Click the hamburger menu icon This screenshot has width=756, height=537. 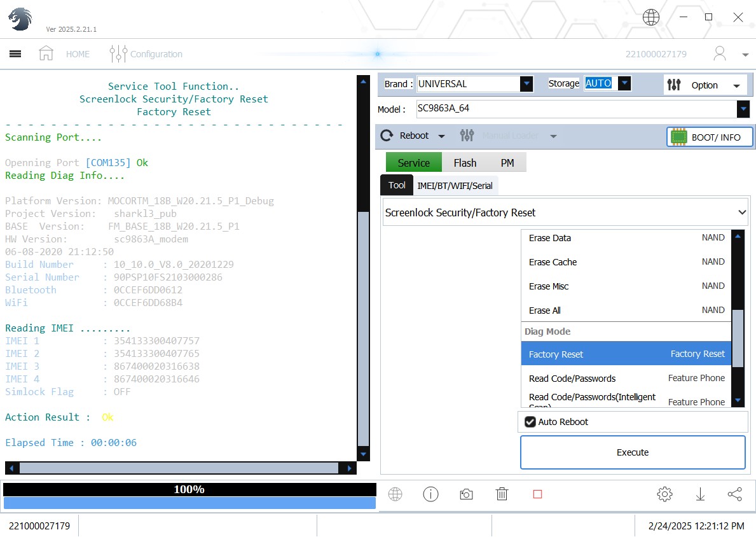coord(15,54)
